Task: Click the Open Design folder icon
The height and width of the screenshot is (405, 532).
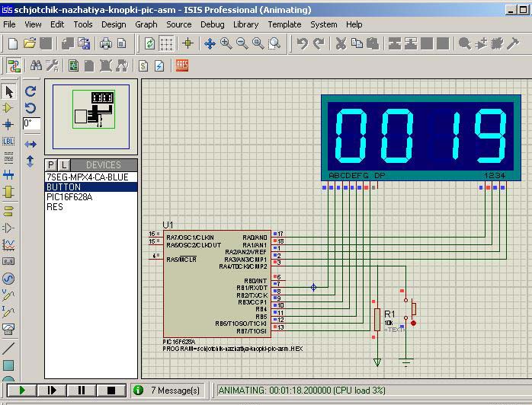Action: tap(30, 44)
